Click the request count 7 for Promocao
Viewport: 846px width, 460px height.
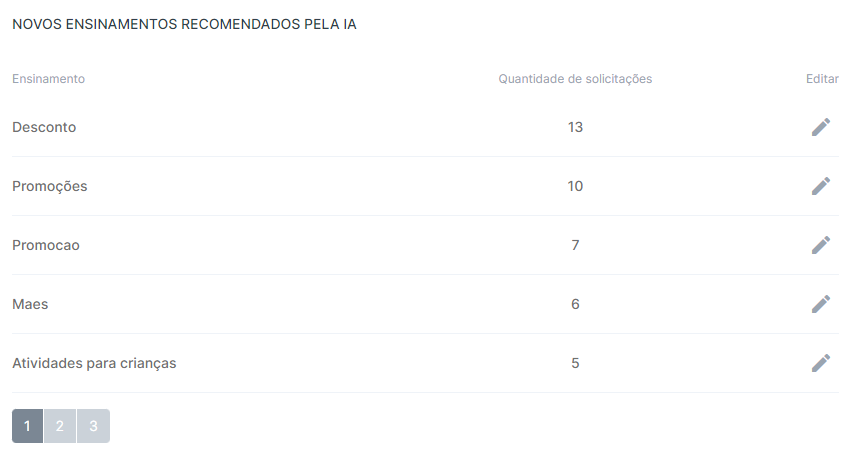coord(575,245)
